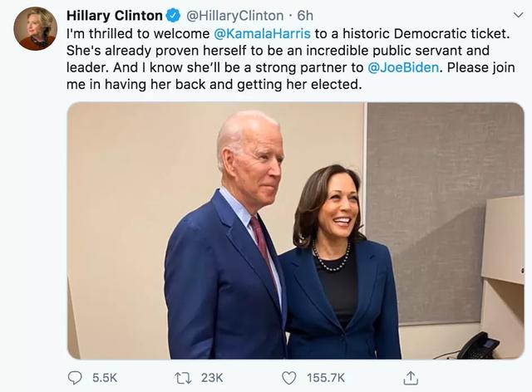Click the 23K retweets count
This screenshot has width=532, height=392.
(212, 377)
